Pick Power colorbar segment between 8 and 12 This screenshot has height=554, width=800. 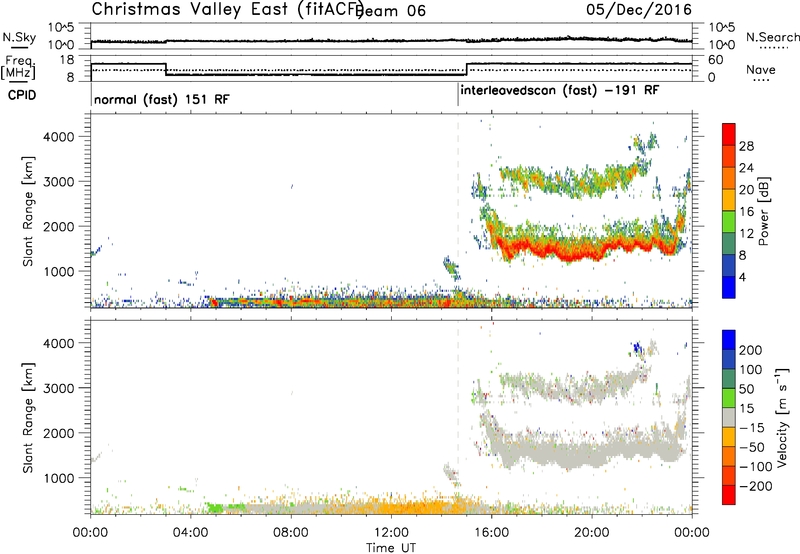729,244
